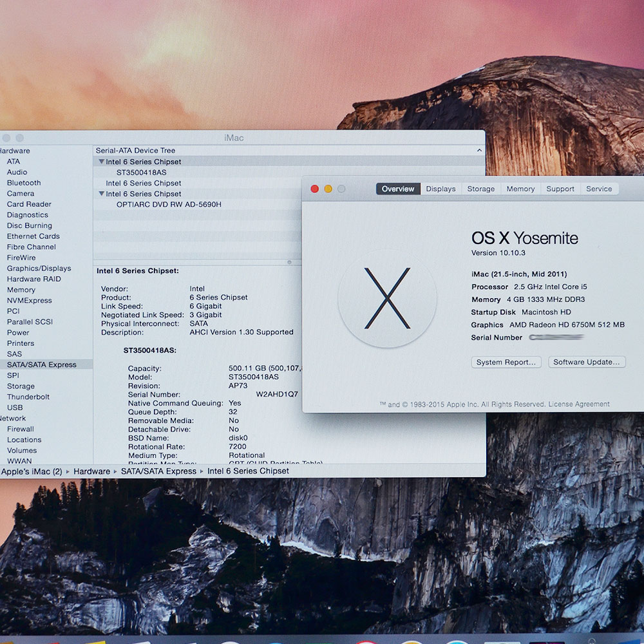This screenshot has height=644, width=644.
Task: Open the Support tab
Action: (x=560, y=189)
